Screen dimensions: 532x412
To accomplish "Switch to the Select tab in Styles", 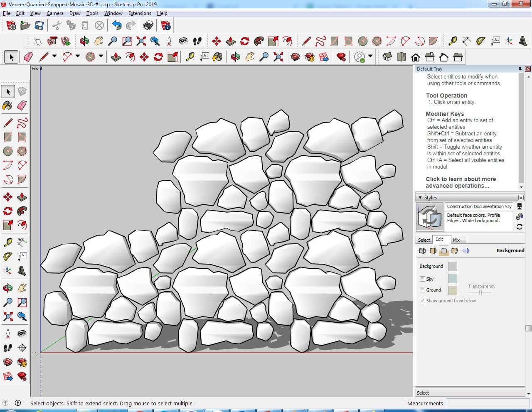I will coord(424,240).
